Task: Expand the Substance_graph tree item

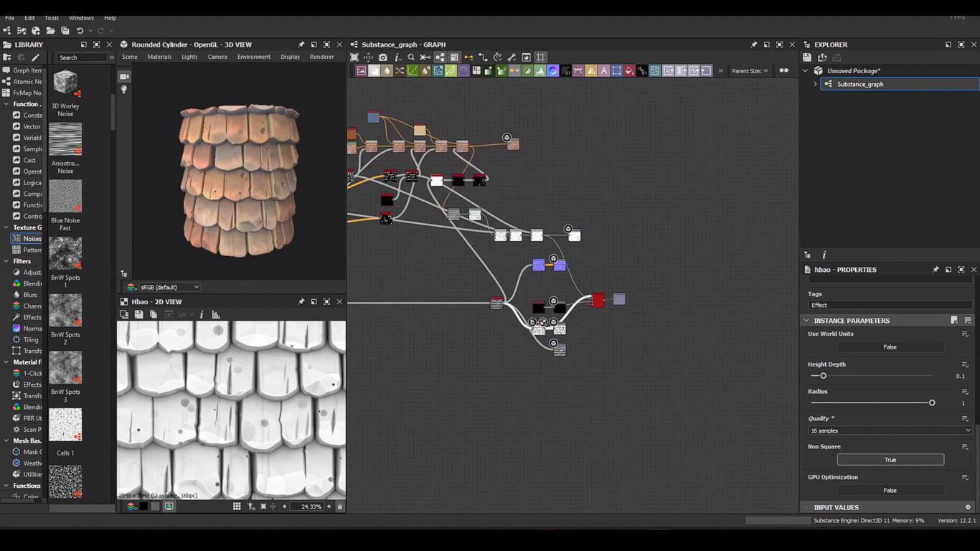Action: point(816,84)
